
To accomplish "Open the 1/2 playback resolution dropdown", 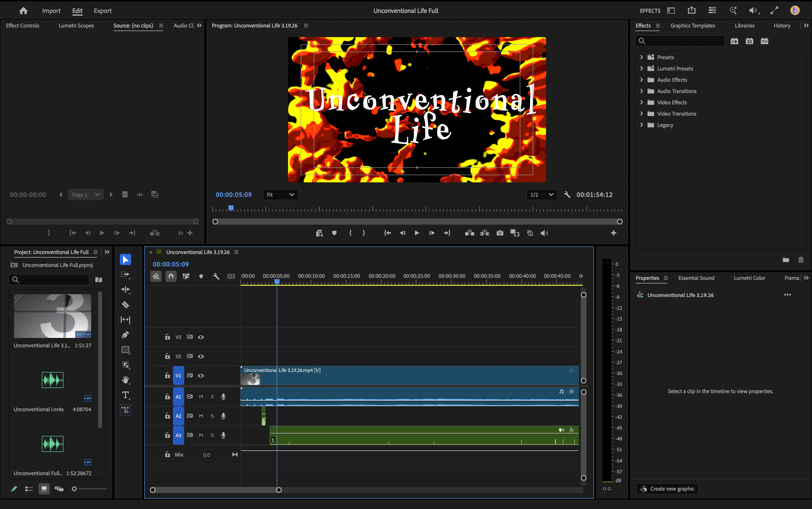I will (542, 195).
